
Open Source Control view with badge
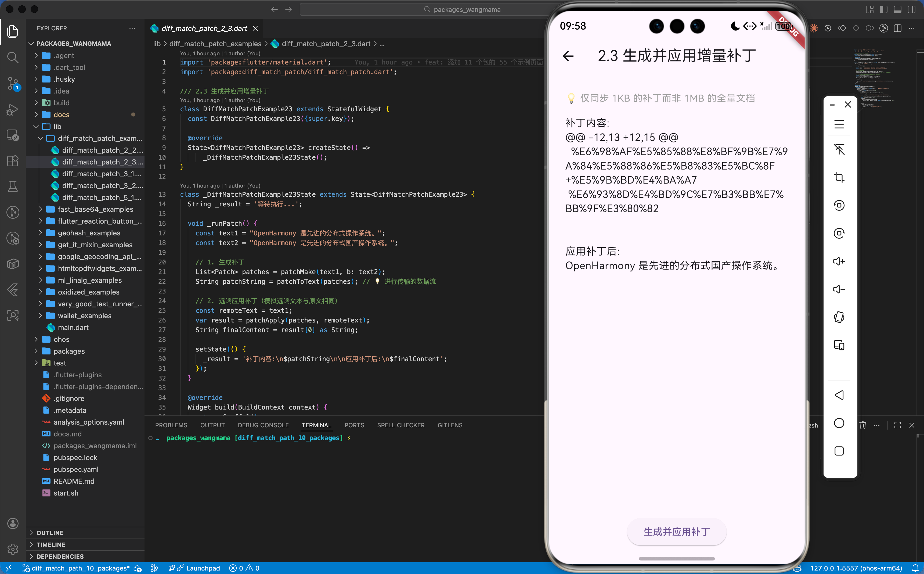click(13, 83)
